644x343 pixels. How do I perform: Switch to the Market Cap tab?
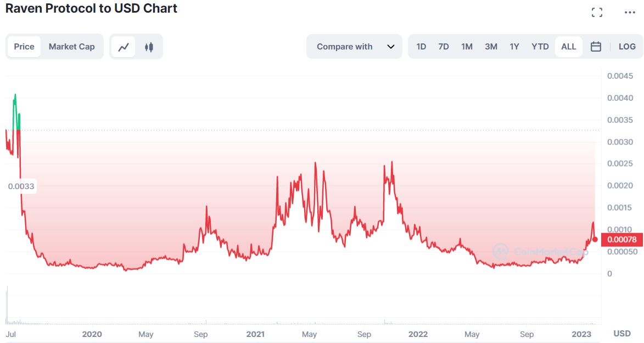72,47
